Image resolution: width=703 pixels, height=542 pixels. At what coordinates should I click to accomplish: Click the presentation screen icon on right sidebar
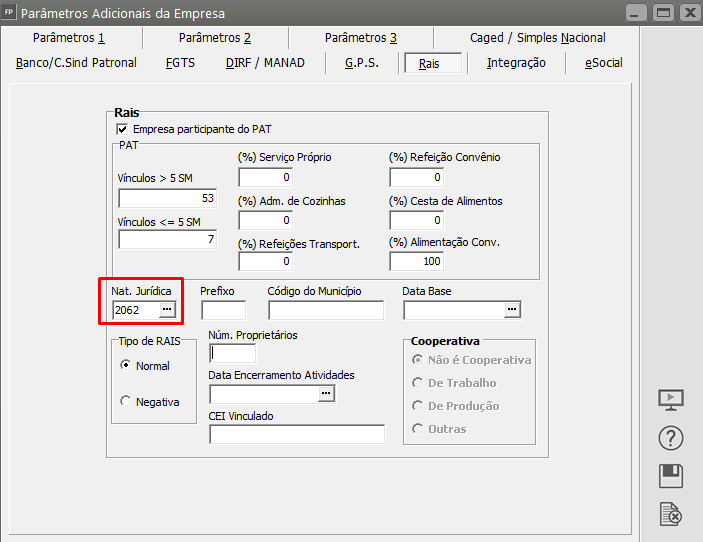[x=670, y=399]
